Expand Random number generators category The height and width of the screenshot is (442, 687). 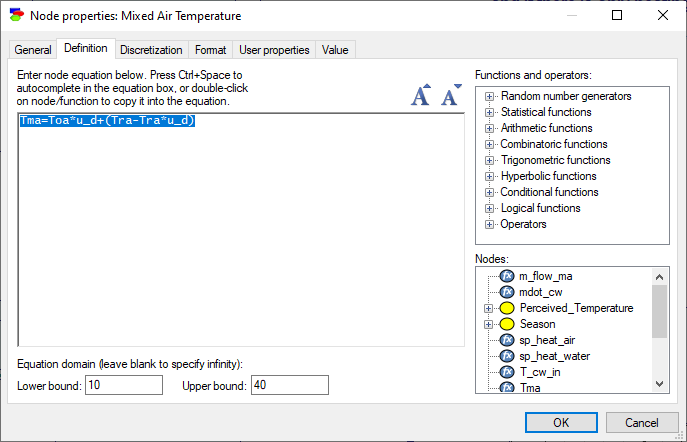(x=489, y=96)
